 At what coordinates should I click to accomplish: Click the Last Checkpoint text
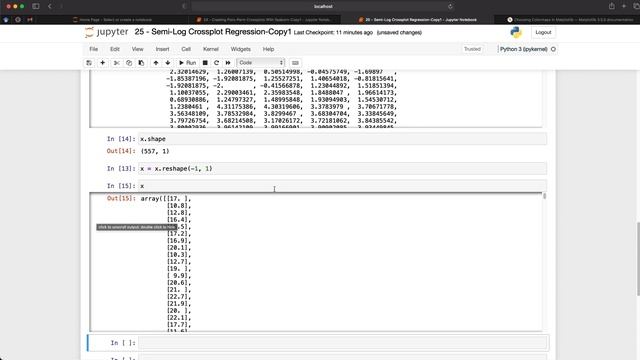[333, 32]
